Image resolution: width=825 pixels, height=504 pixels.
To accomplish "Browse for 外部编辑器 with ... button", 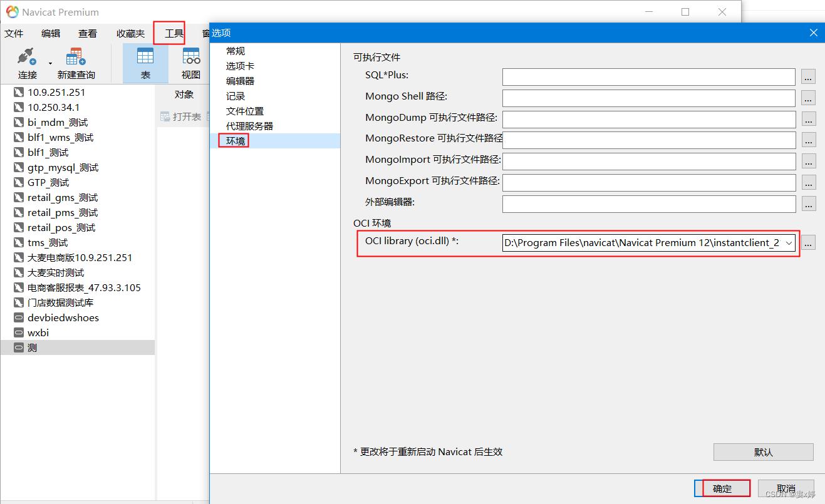I will (809, 204).
